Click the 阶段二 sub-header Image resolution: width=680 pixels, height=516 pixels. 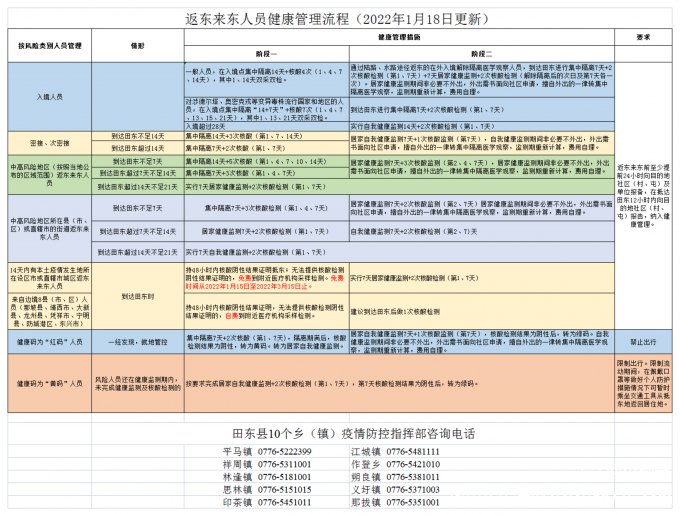pyautogui.click(x=481, y=54)
